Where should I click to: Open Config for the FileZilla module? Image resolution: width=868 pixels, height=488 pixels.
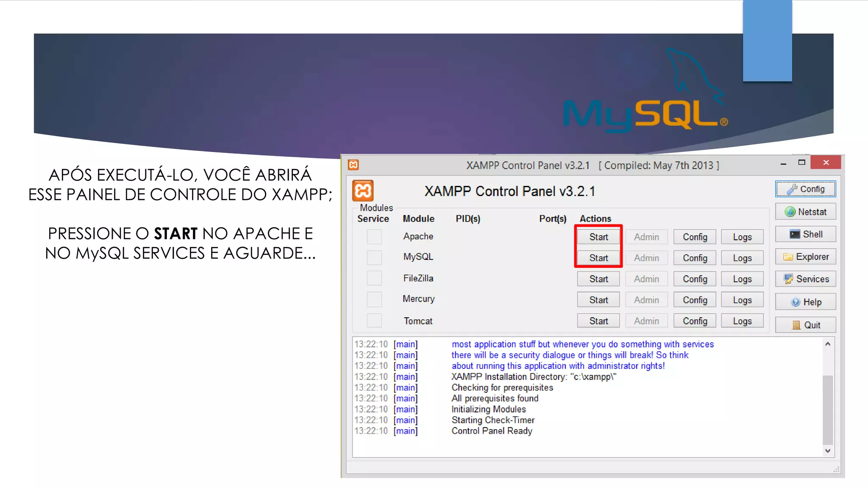pos(695,279)
